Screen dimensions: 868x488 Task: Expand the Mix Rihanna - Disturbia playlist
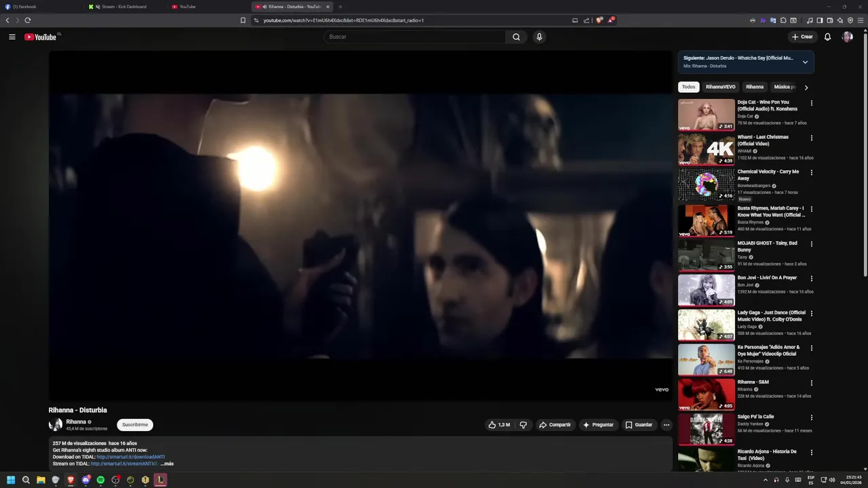805,62
